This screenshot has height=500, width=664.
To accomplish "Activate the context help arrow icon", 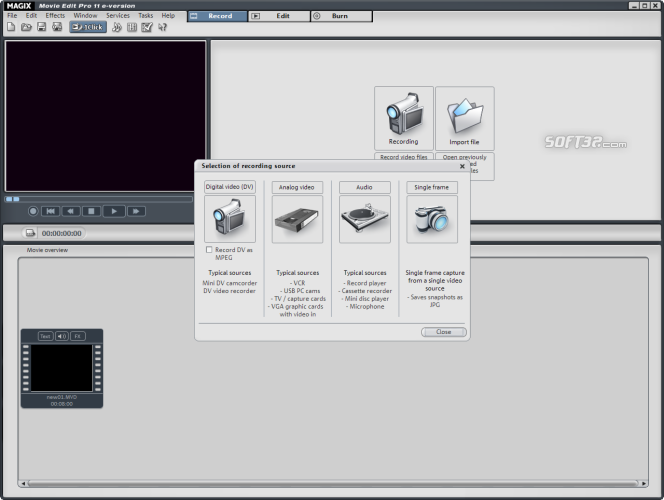I will point(162,27).
